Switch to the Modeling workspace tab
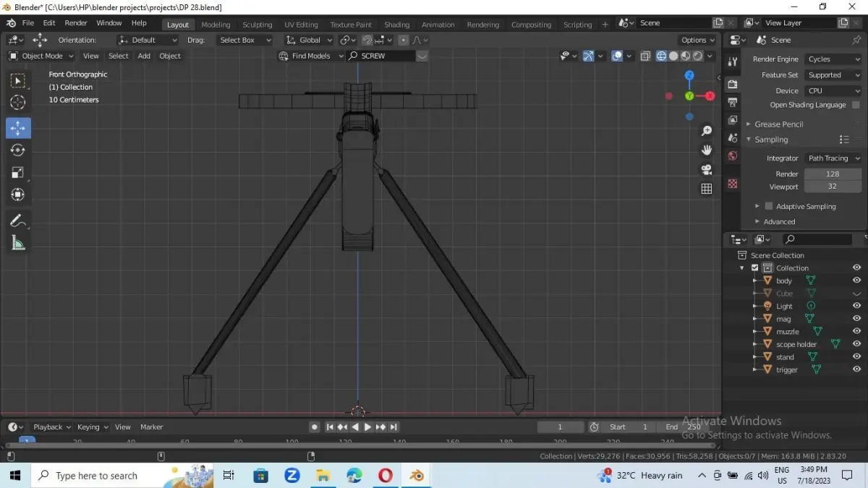 216,25
